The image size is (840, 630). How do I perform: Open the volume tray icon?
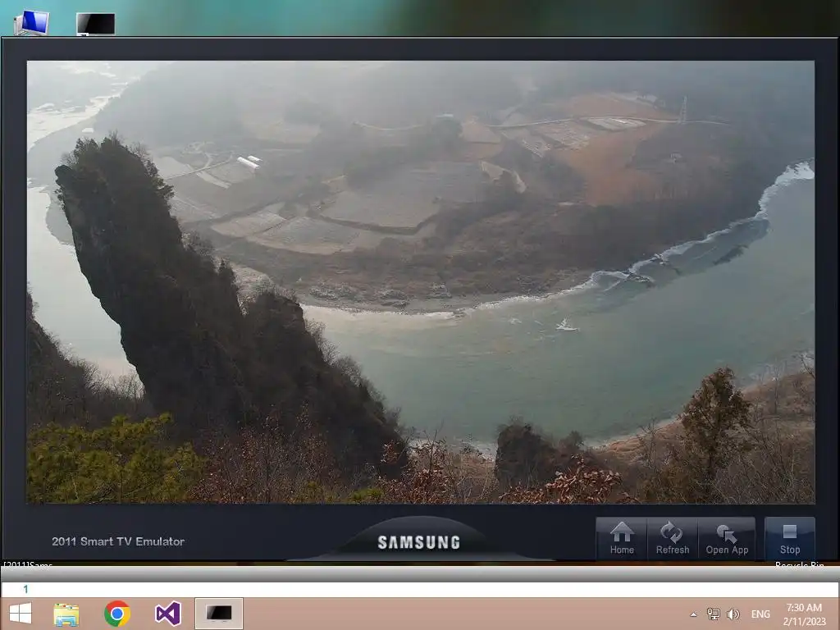click(x=733, y=614)
